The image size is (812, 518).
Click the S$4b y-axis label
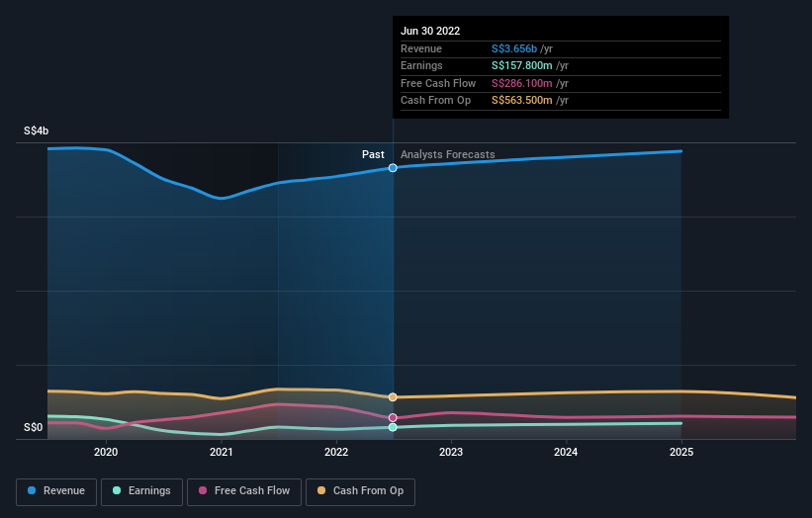pyautogui.click(x=37, y=130)
